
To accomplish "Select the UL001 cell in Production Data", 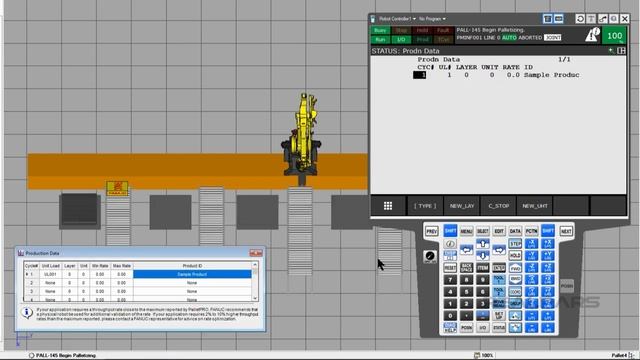I will click(x=51, y=274).
